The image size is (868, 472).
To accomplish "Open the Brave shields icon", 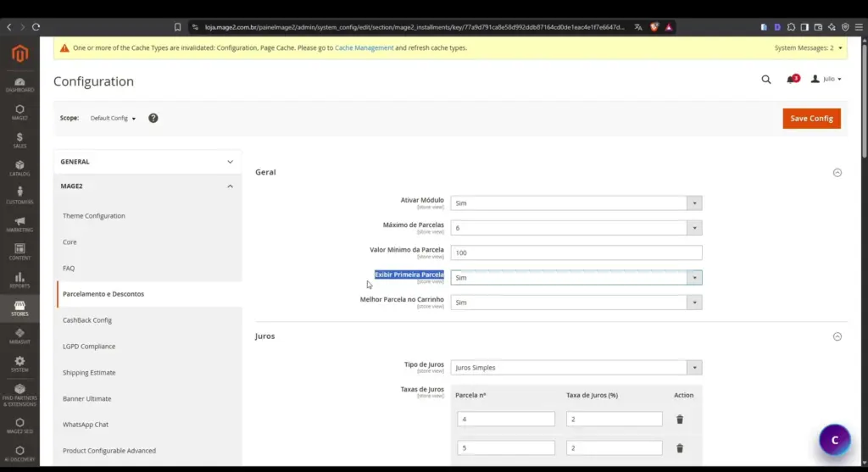I will [x=654, y=26].
